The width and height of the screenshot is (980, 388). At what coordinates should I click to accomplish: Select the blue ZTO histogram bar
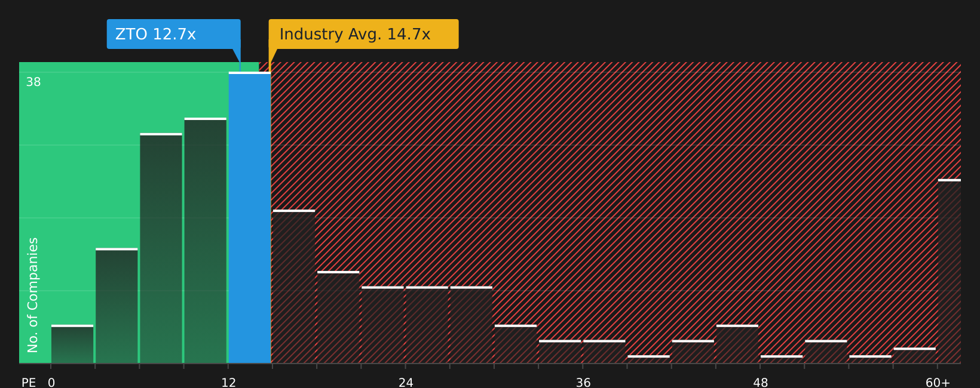[250, 218]
